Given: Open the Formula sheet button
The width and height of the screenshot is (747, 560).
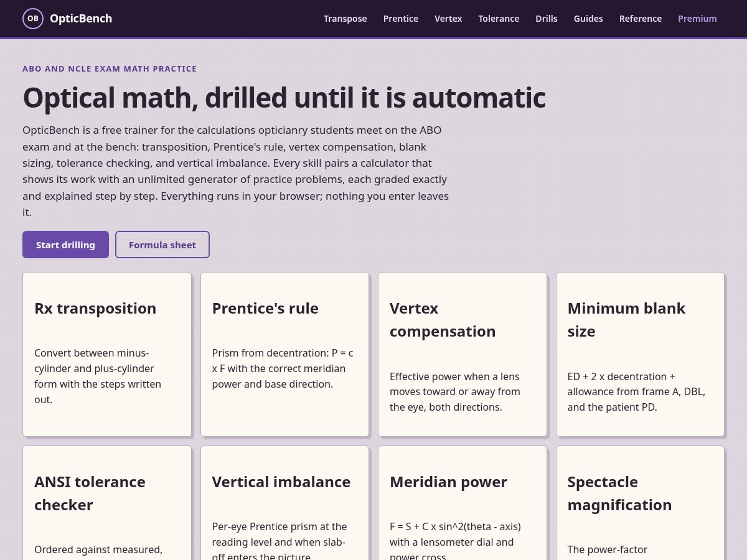Looking at the screenshot, I should (x=162, y=245).
